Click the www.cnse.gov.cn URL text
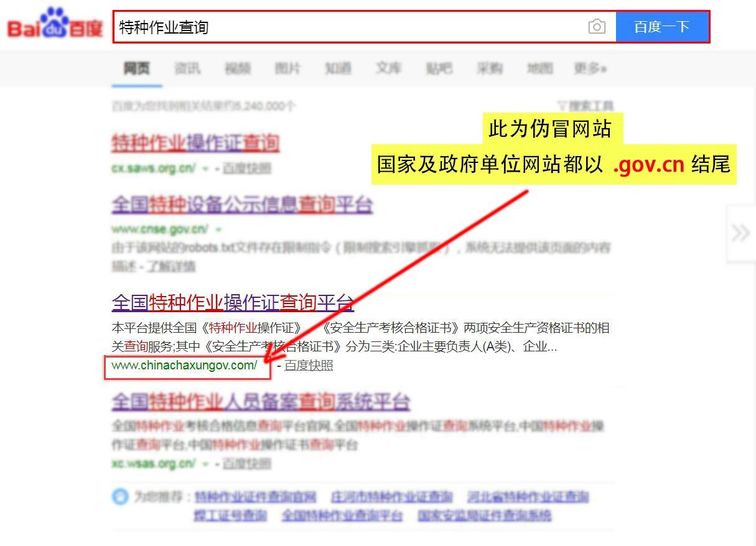This screenshot has width=756, height=546. [x=160, y=229]
